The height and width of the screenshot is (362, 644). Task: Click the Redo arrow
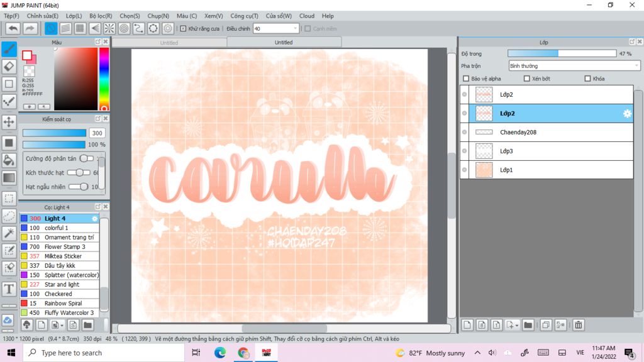(30, 28)
